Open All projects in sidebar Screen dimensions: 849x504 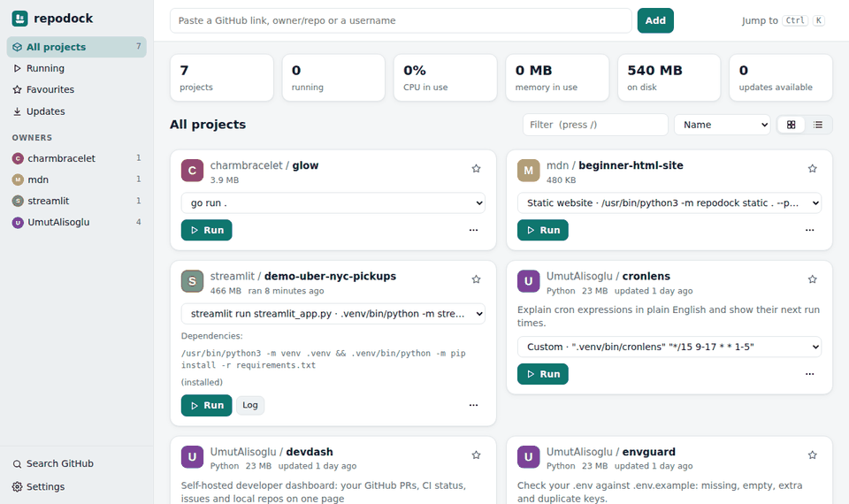pos(76,47)
